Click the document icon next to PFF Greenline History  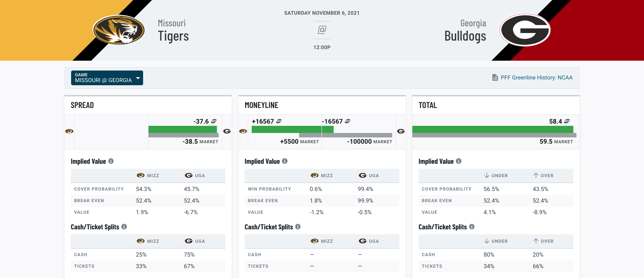pos(495,77)
